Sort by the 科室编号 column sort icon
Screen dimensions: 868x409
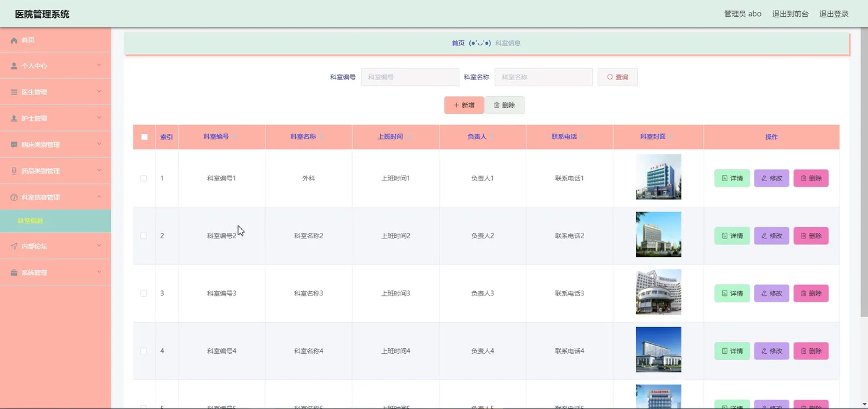pyautogui.click(x=235, y=137)
